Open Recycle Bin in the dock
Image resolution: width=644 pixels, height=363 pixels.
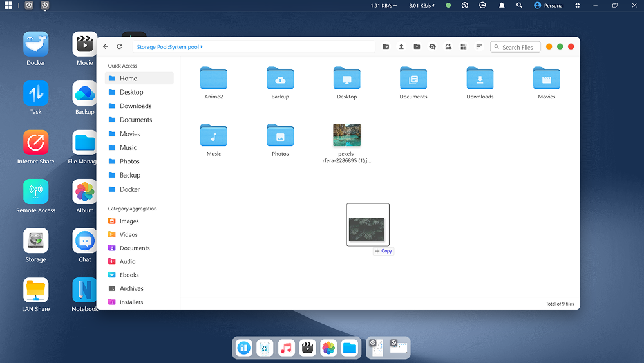point(265,348)
